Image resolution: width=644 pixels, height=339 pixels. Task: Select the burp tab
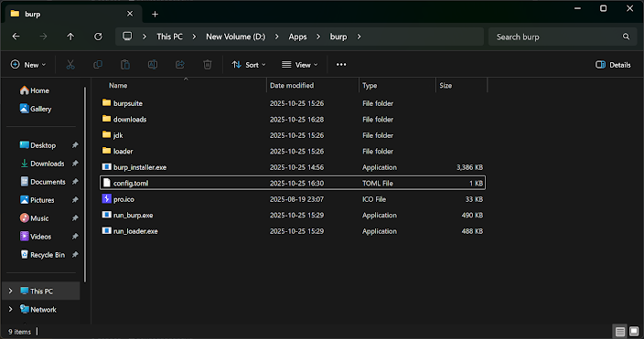(72, 14)
